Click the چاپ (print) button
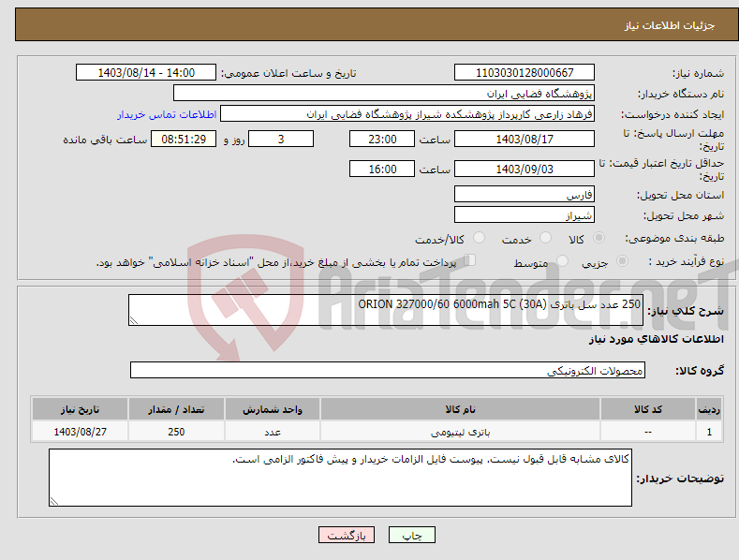Viewport: 739px width, 560px height. pyautogui.click(x=411, y=535)
